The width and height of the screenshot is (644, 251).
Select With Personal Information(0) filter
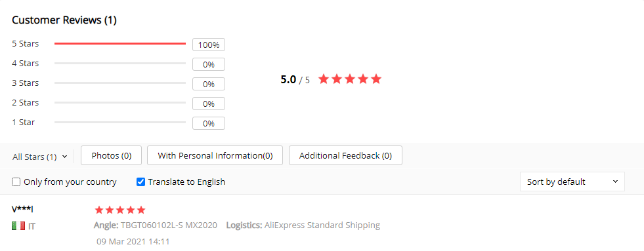(x=215, y=155)
